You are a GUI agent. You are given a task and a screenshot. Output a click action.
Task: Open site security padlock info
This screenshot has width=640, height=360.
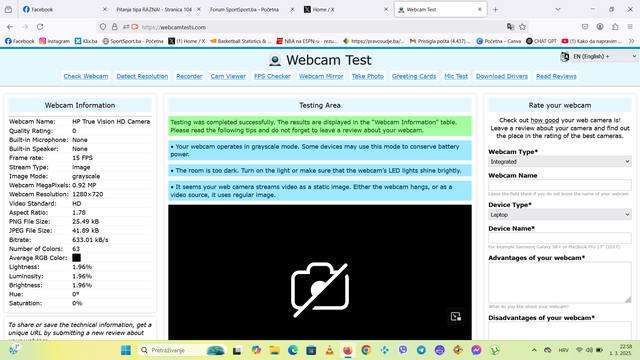click(115, 27)
